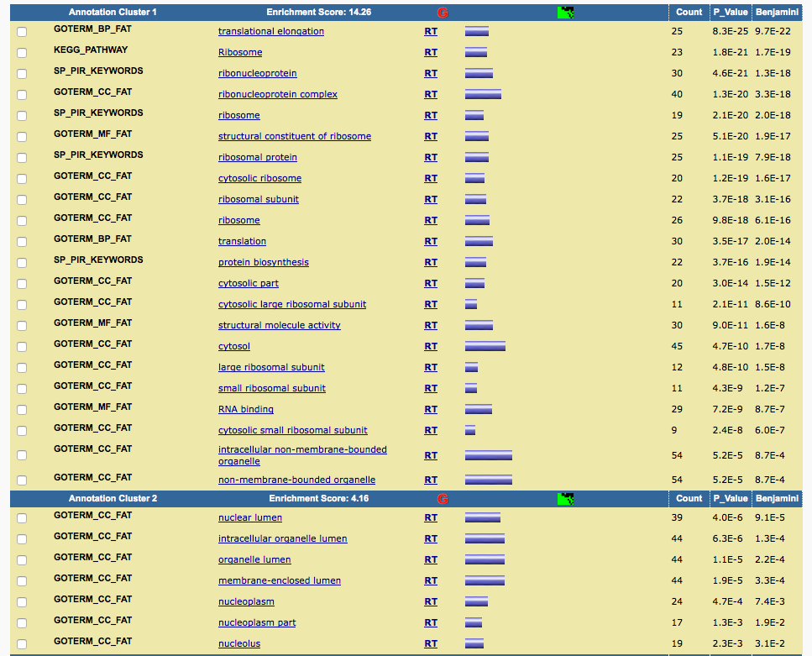This screenshot has width=812, height=656.
Task: Open the green heatmap icon for Cluster 2
Action: pos(565,499)
